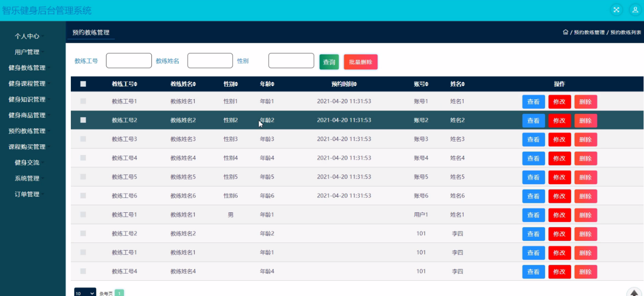Click the green 查询 button
Screen dimensions: 644x296
329,62
